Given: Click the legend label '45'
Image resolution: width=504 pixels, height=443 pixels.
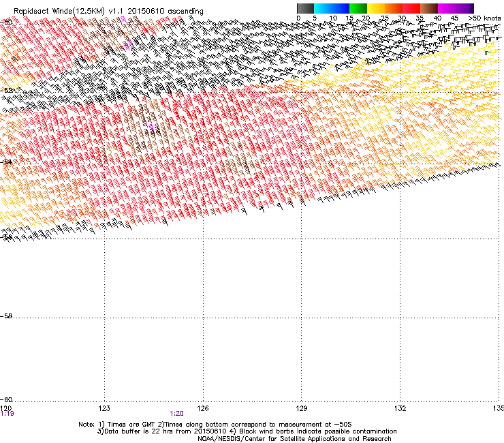Looking at the screenshot, I should click(x=454, y=18).
